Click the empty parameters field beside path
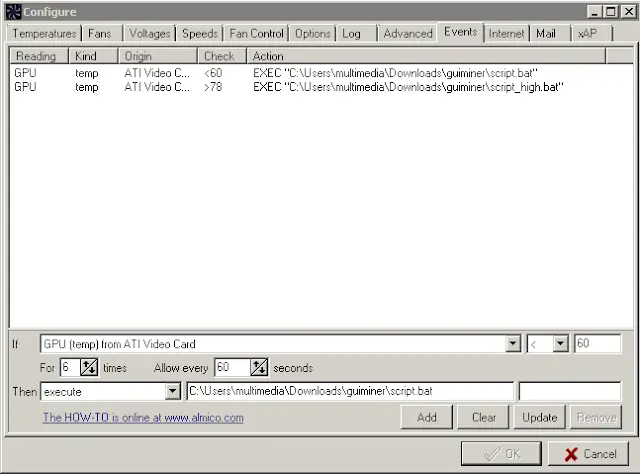The image size is (640, 474). click(570, 391)
